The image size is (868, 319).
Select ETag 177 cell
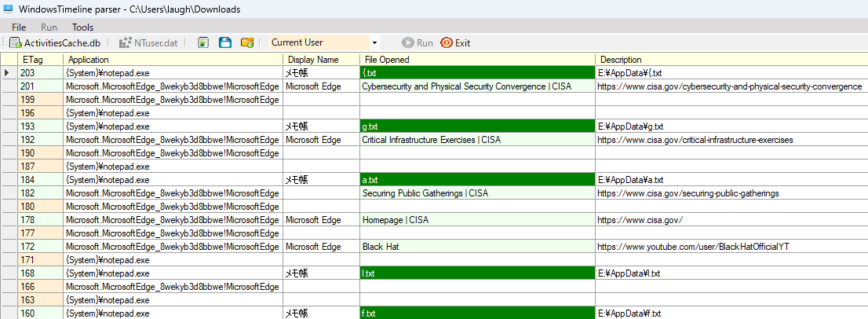tap(41, 233)
